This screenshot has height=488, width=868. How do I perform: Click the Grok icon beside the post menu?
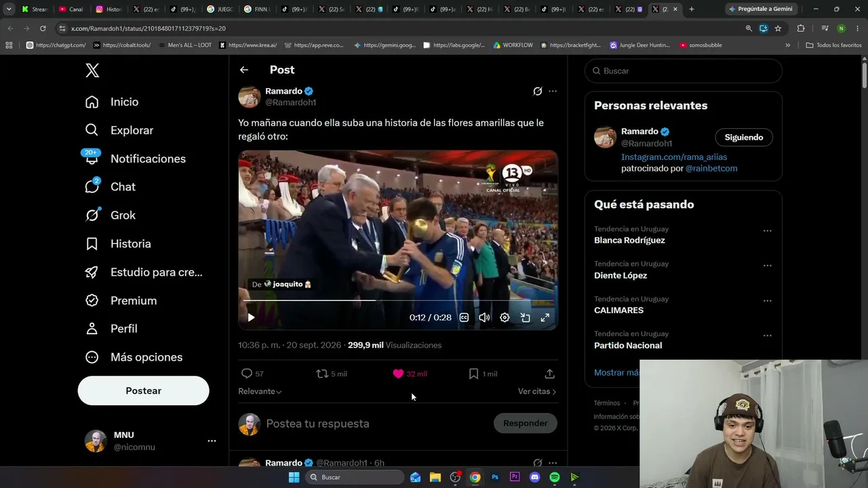click(538, 91)
